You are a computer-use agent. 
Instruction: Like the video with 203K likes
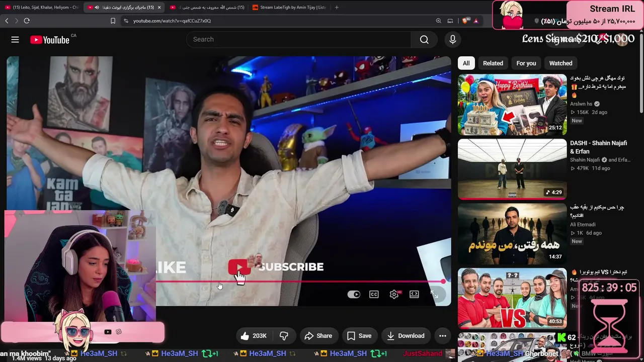254,336
